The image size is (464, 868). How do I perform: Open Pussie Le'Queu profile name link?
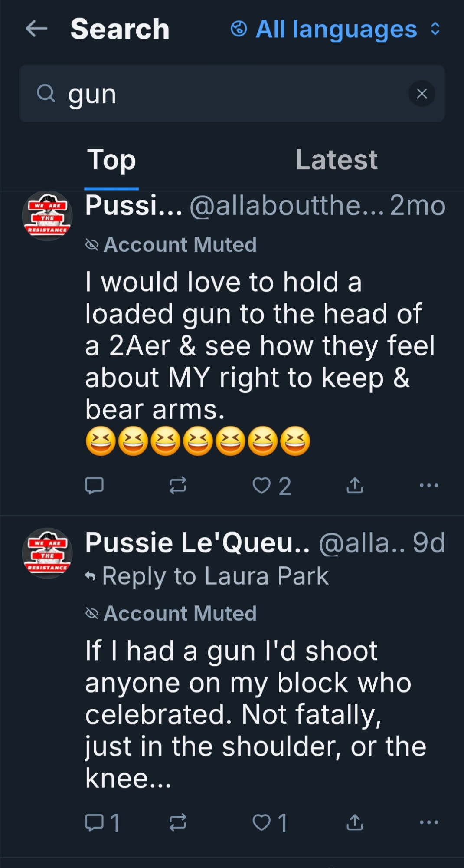(197, 542)
